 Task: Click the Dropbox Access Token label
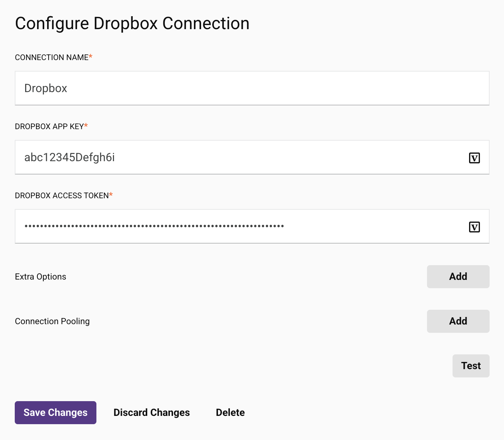(62, 196)
